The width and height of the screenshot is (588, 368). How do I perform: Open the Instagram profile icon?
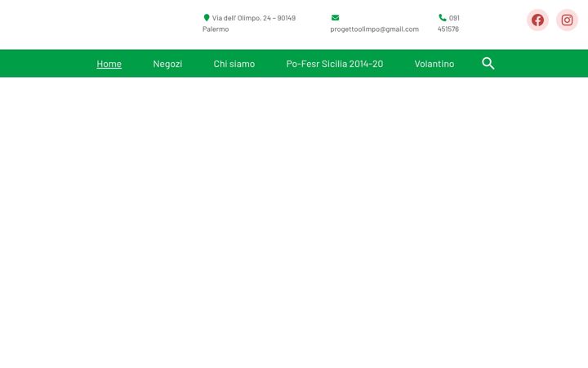pyautogui.click(x=567, y=20)
